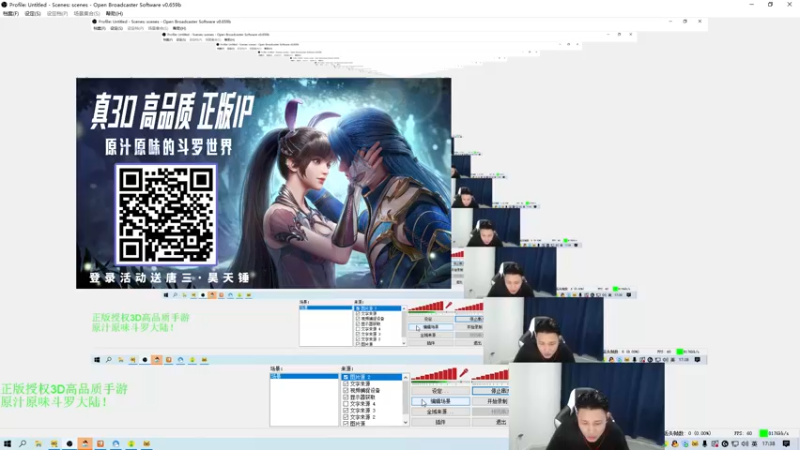Select the highlighted 场景 item in scenes list
This screenshot has height=450, width=800.
[304, 377]
